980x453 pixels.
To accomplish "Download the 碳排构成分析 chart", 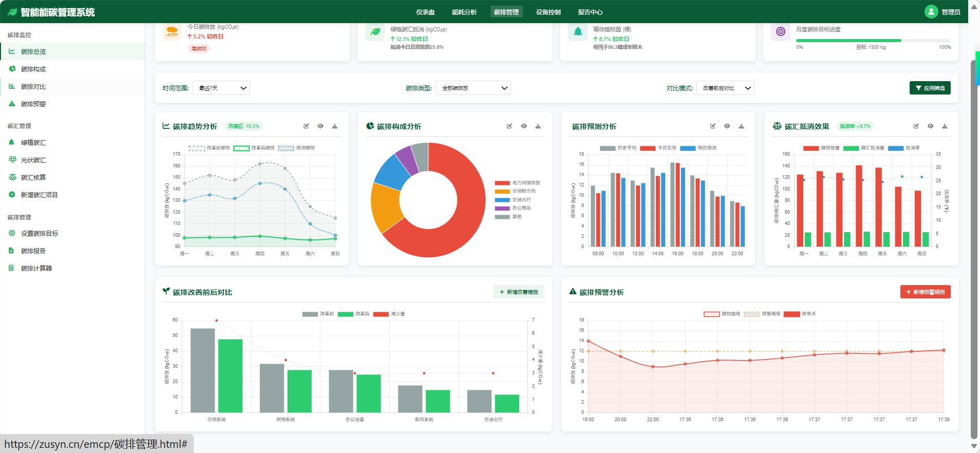I will point(538,126).
